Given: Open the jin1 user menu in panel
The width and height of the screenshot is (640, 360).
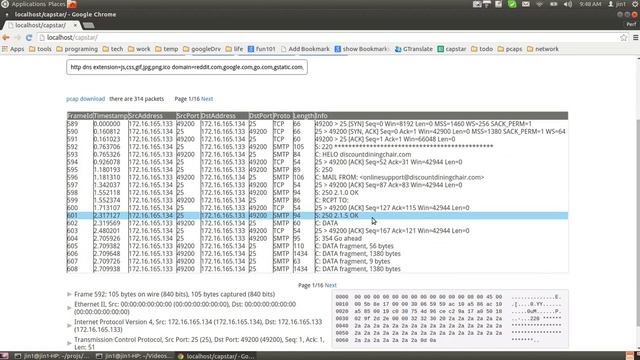Looking at the screenshot, I should [617, 4].
